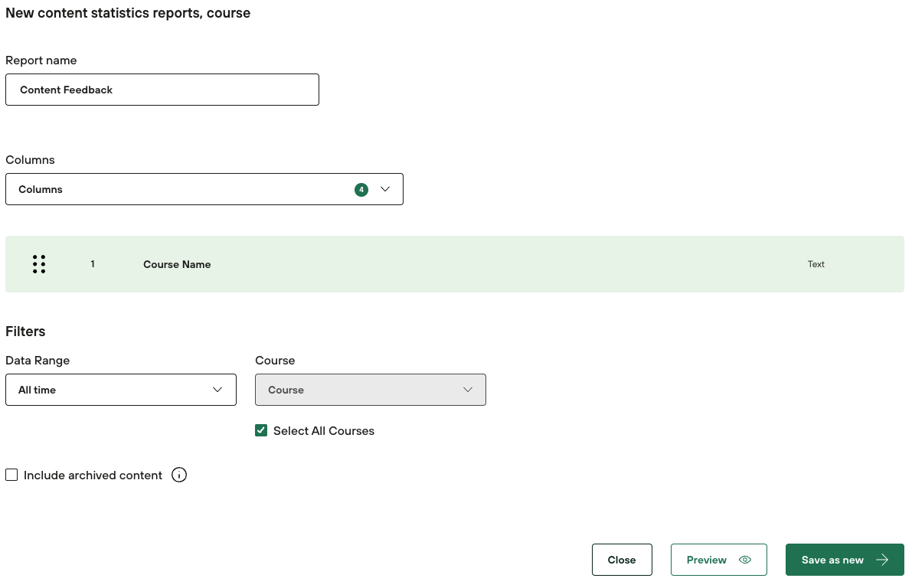Uncheck the Select All Courses checkbox
The image size is (912, 588).
pyautogui.click(x=261, y=431)
